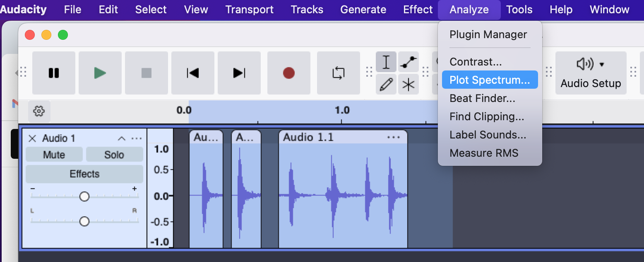644x262 pixels.
Task: Close the Audio 1 track
Action: (x=32, y=138)
